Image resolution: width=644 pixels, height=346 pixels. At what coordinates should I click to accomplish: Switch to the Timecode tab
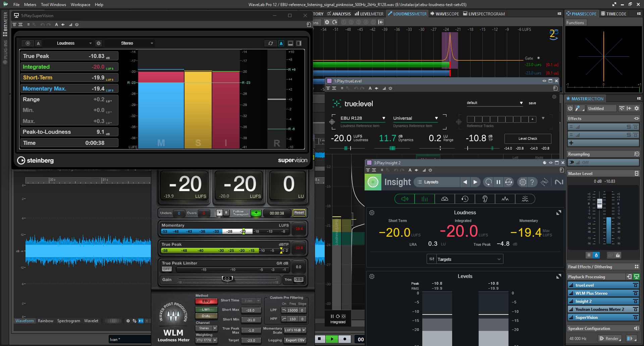614,14
